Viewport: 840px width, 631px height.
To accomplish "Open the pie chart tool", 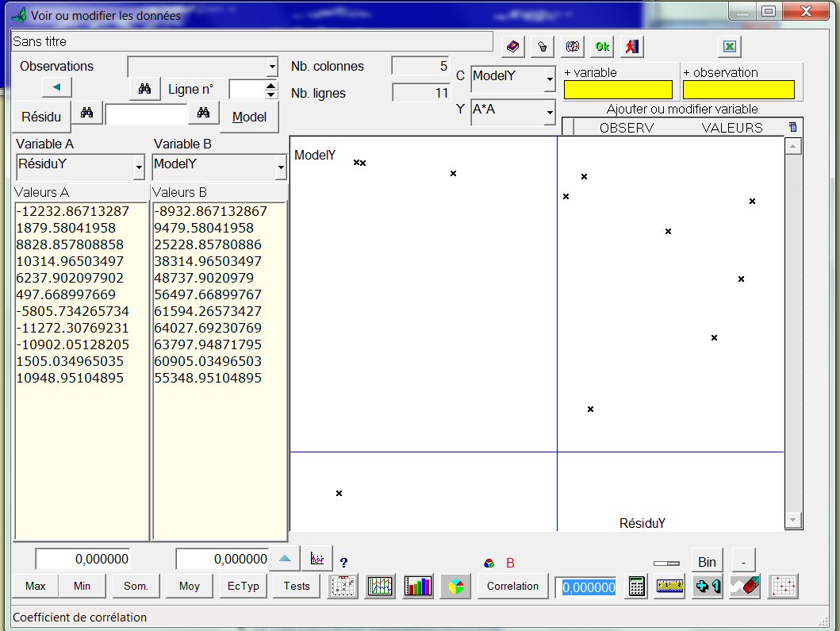I will coord(455,587).
